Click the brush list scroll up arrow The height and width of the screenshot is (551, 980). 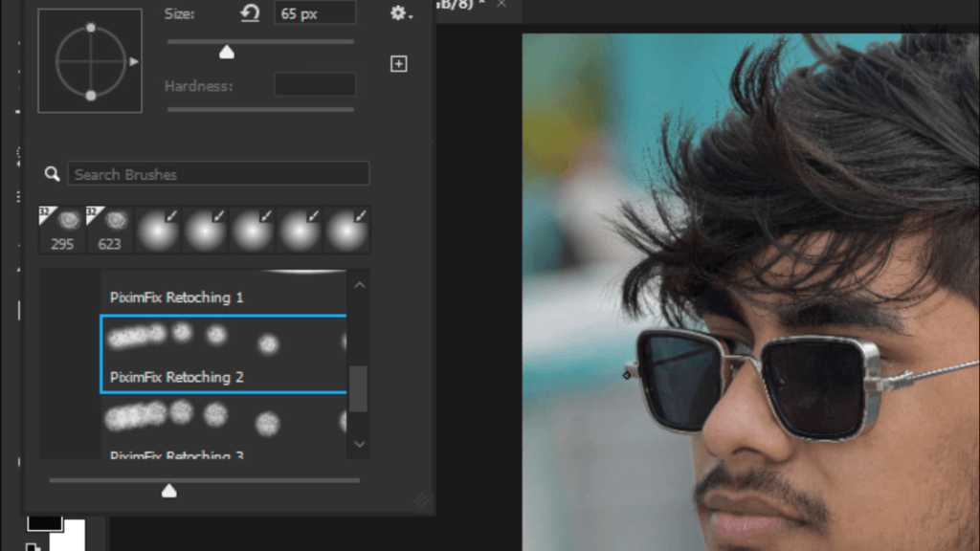pos(360,285)
